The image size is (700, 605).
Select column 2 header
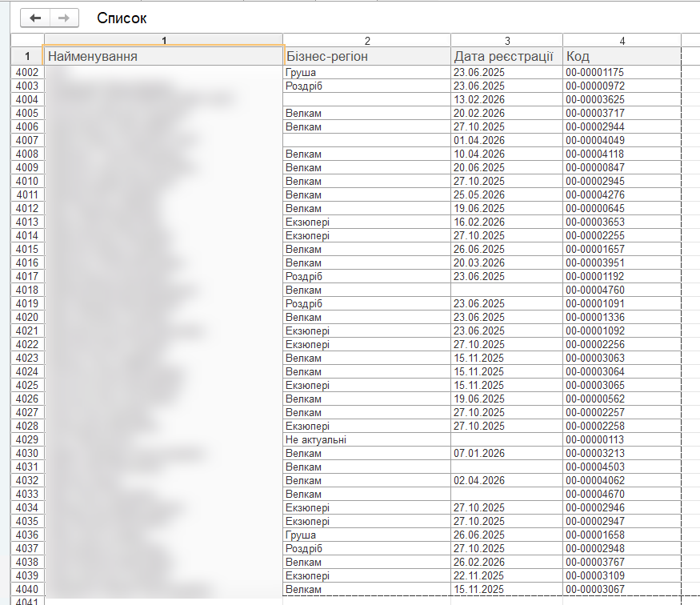(367, 40)
